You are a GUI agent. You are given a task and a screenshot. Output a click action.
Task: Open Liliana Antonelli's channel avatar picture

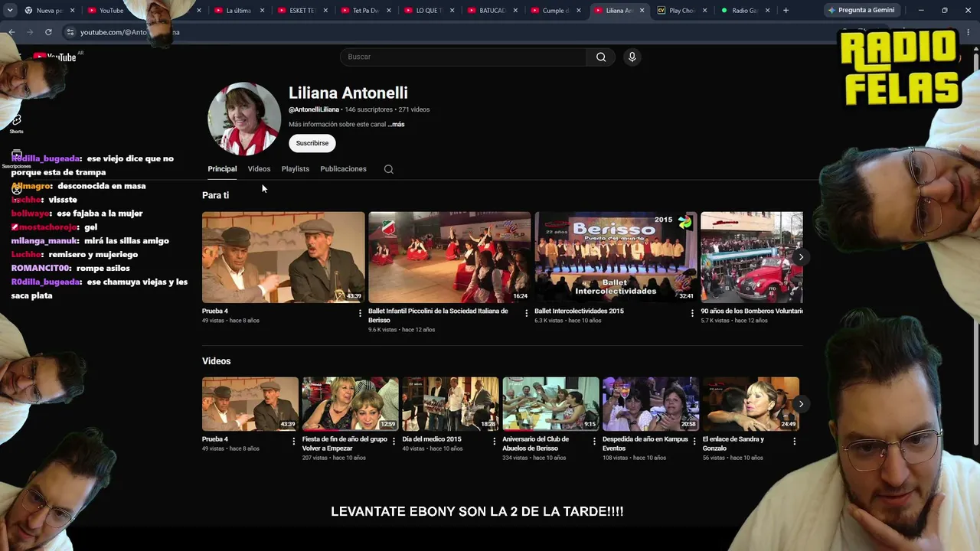(244, 119)
